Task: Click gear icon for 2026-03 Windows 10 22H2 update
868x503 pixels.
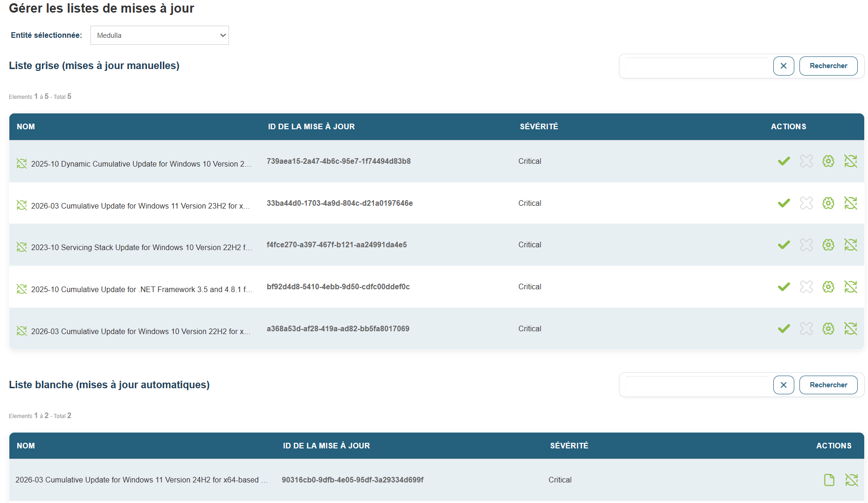Action: pyautogui.click(x=828, y=328)
